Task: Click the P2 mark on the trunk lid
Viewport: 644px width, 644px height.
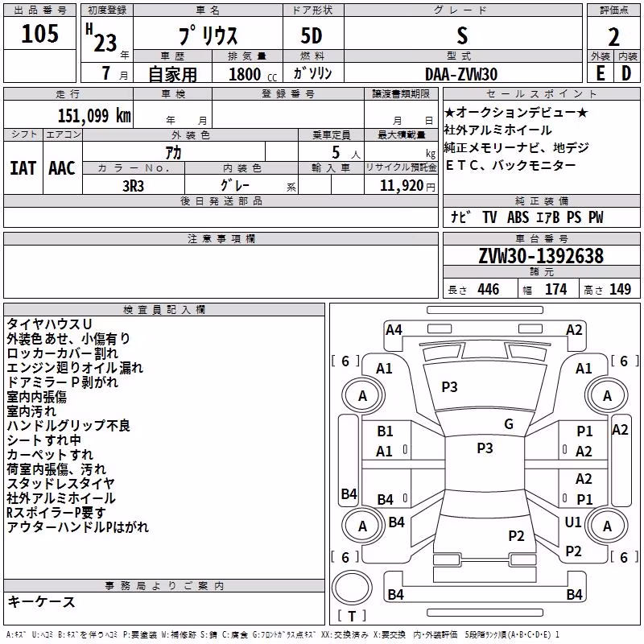Action: 516,536
